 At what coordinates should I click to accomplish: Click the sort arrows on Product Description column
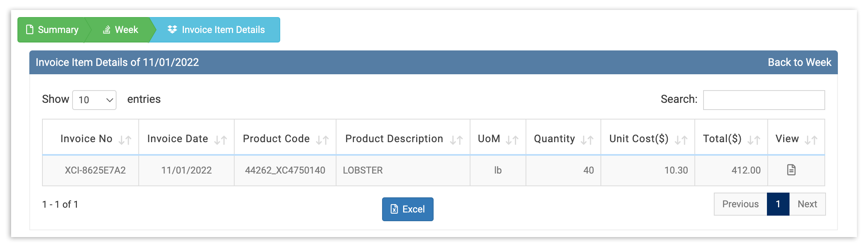click(x=457, y=139)
